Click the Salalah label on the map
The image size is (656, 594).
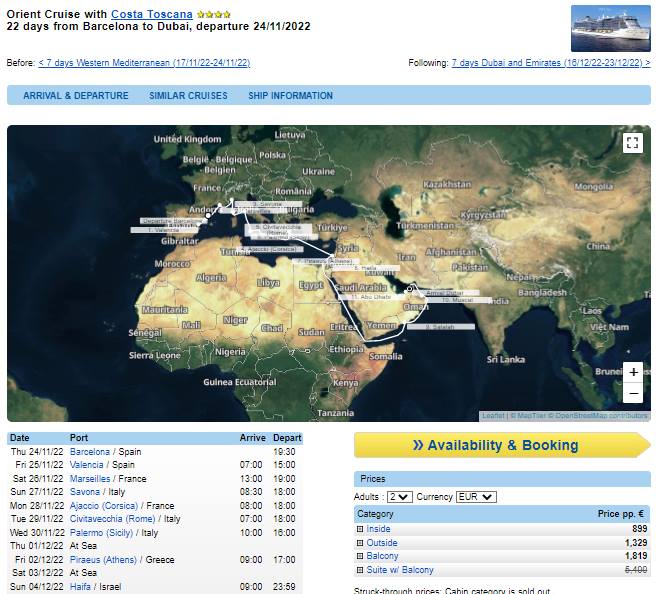pos(441,327)
